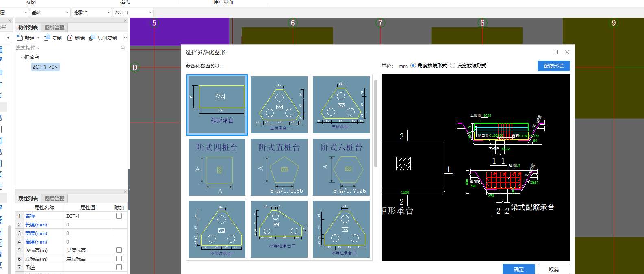The height and width of the screenshot is (274, 644).
Task: Expand the left sidebar overflow arrows
Action: click(8, 38)
